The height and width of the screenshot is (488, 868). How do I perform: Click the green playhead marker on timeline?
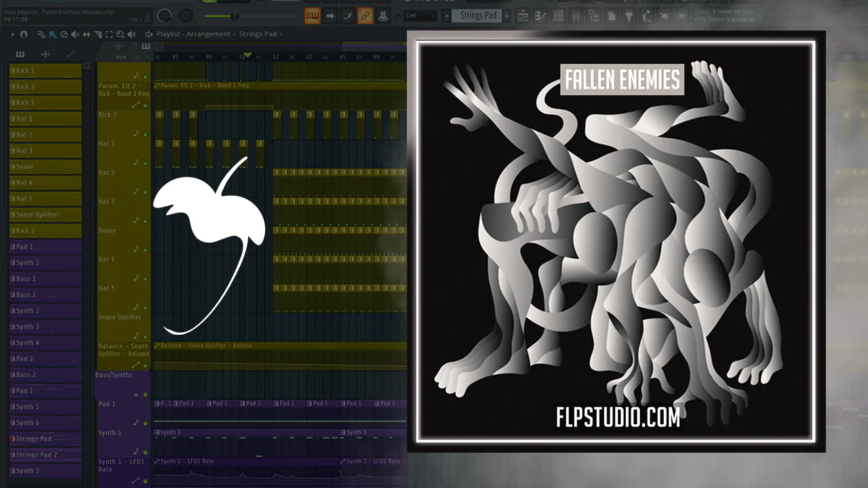click(x=248, y=55)
